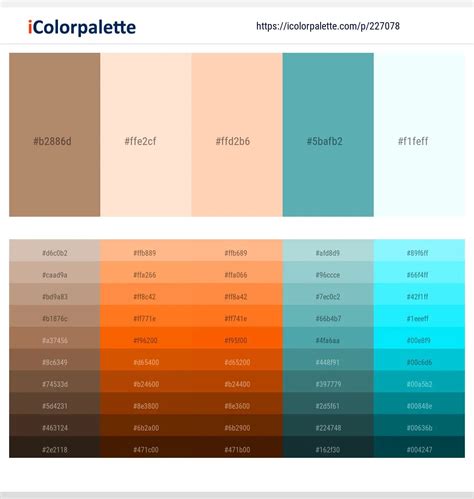Choose the #5bafb2 teal swatch
The image size is (474, 499).
click(328, 135)
